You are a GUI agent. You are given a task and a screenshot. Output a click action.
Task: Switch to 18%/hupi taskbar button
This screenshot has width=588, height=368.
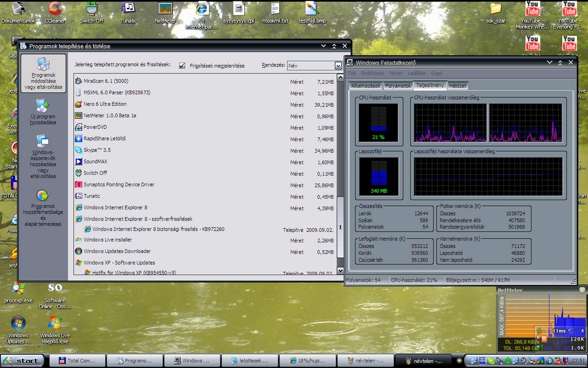coord(308,361)
